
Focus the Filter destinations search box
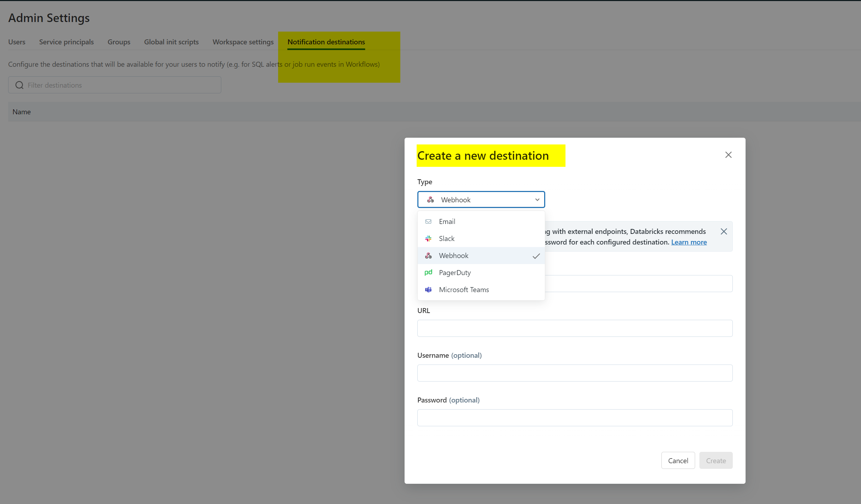(114, 85)
